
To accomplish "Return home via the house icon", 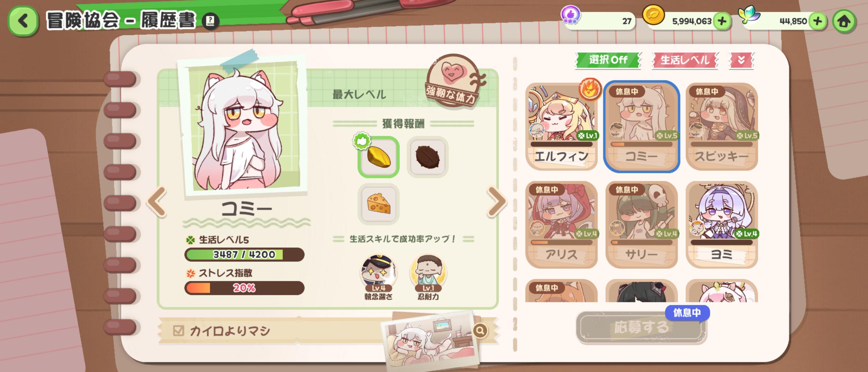I will pyautogui.click(x=844, y=21).
